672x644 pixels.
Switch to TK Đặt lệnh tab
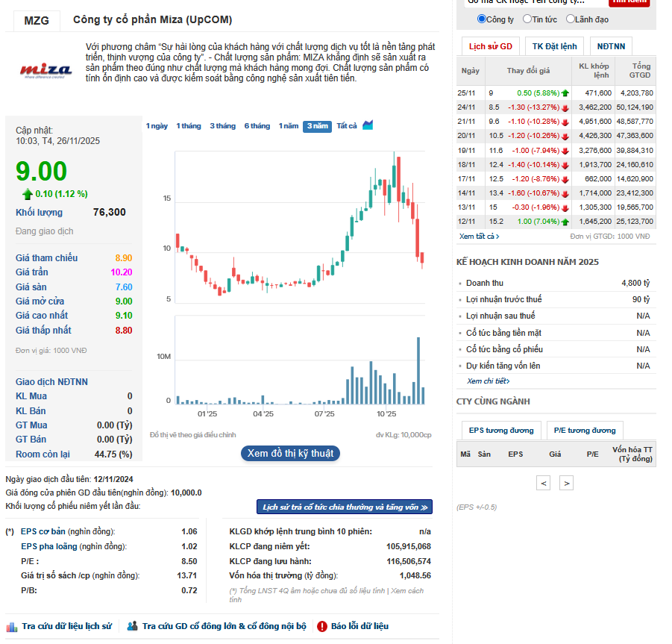pyautogui.click(x=555, y=46)
